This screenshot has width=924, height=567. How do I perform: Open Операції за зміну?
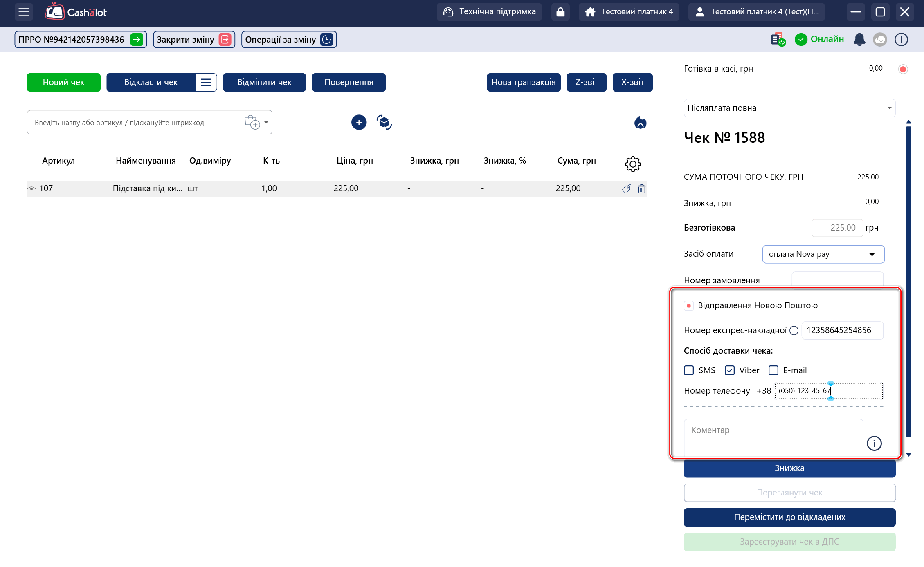coord(289,40)
